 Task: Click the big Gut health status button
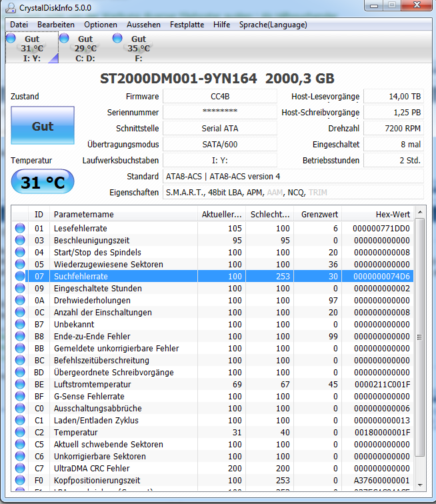pos(43,125)
